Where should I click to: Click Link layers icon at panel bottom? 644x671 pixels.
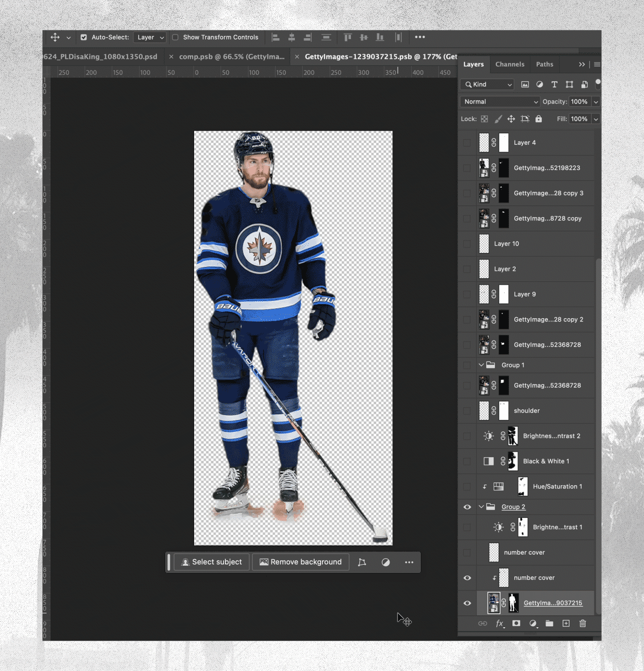[483, 624]
